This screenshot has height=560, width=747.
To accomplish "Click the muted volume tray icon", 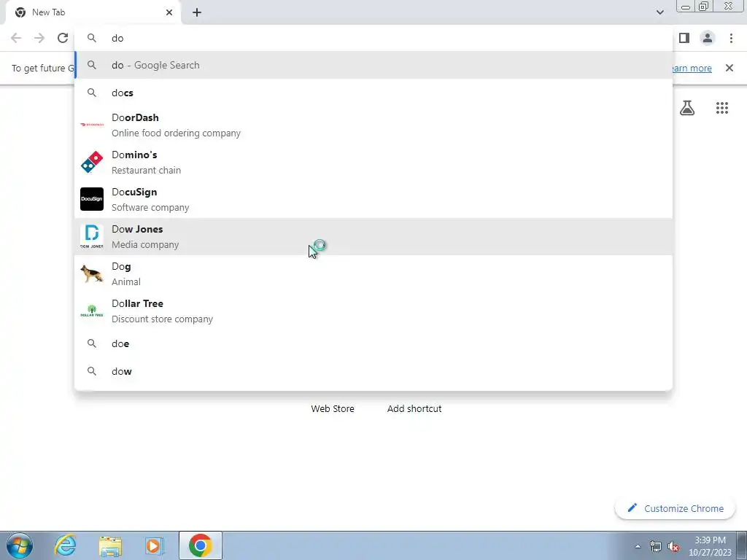I will [673, 546].
